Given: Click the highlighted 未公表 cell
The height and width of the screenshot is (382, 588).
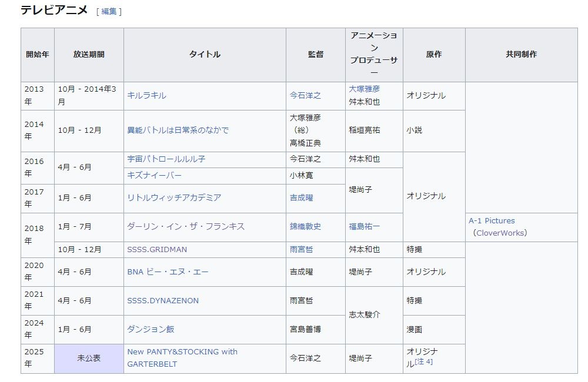Looking at the screenshot, I should [89, 358].
